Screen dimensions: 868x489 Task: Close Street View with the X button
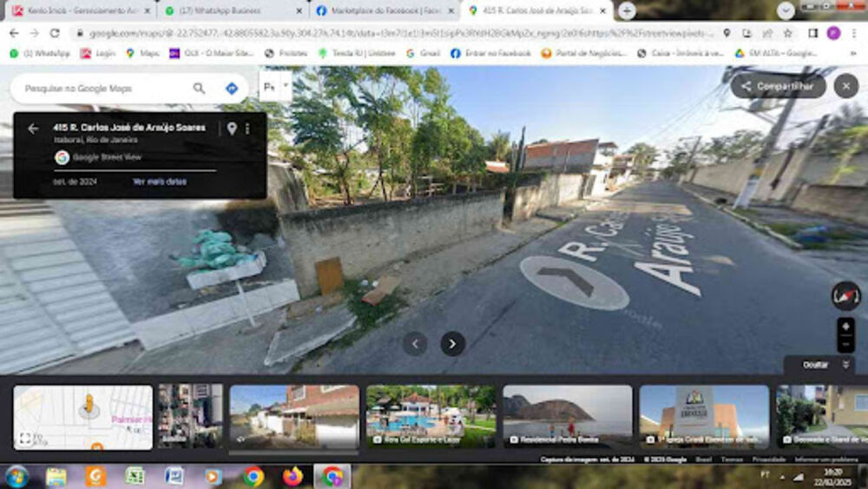[x=845, y=86]
